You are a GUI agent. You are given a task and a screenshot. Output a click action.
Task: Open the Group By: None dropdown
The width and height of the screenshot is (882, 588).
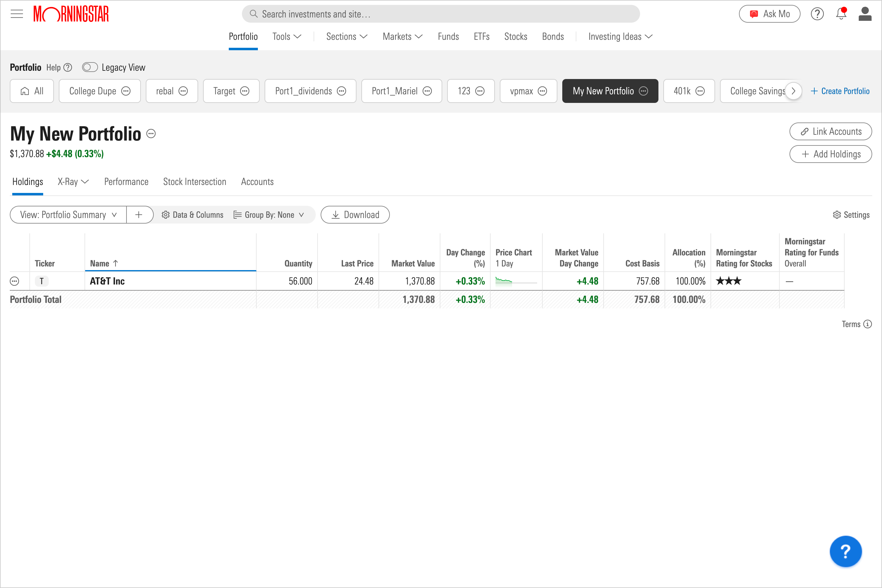269,215
